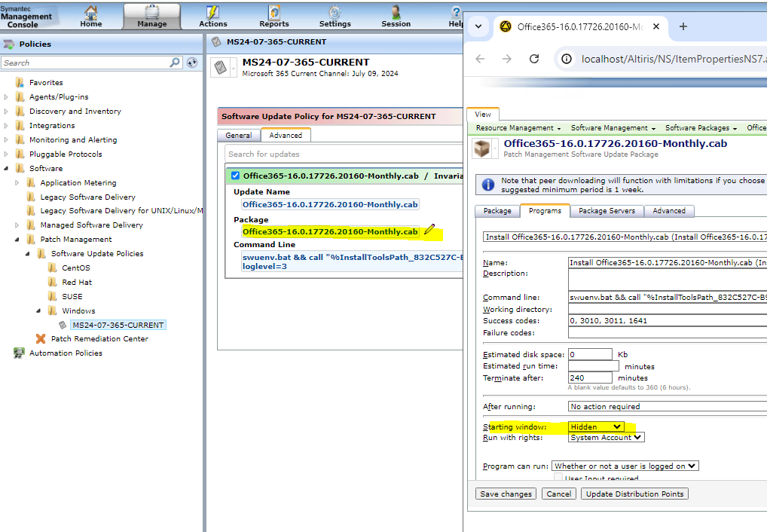Click the Favorites folder icon

20,82
